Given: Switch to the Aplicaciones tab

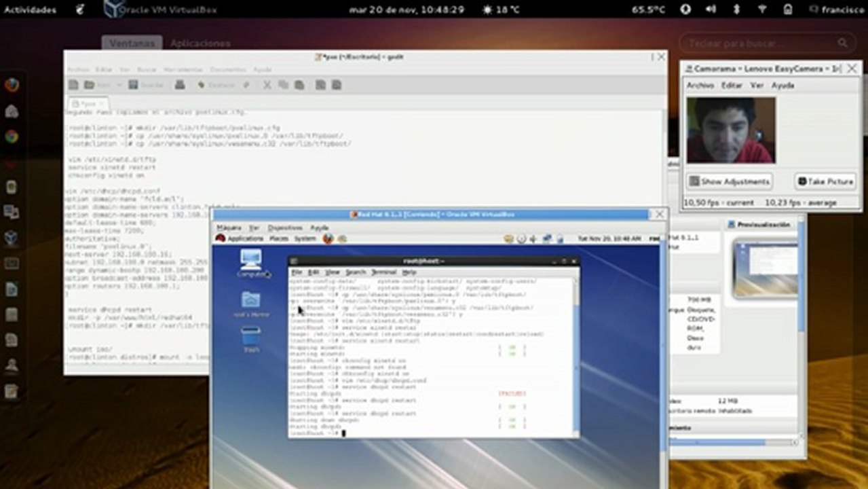Looking at the screenshot, I should click(200, 43).
